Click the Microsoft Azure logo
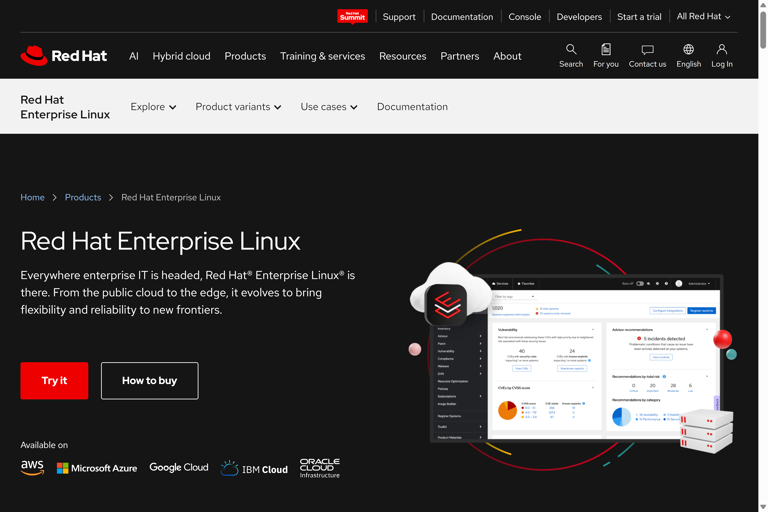 tap(97, 468)
